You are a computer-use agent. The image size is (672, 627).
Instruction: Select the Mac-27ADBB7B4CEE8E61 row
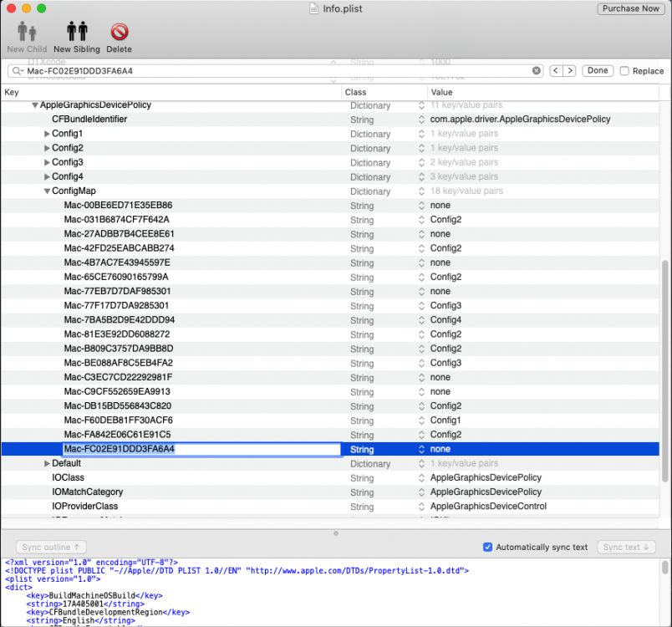pyautogui.click(x=330, y=234)
